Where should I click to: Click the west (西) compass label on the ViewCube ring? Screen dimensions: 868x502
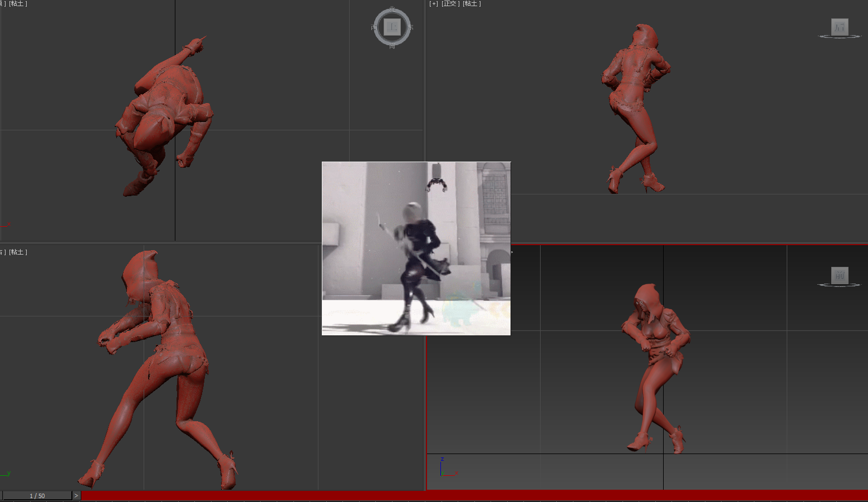374,27
